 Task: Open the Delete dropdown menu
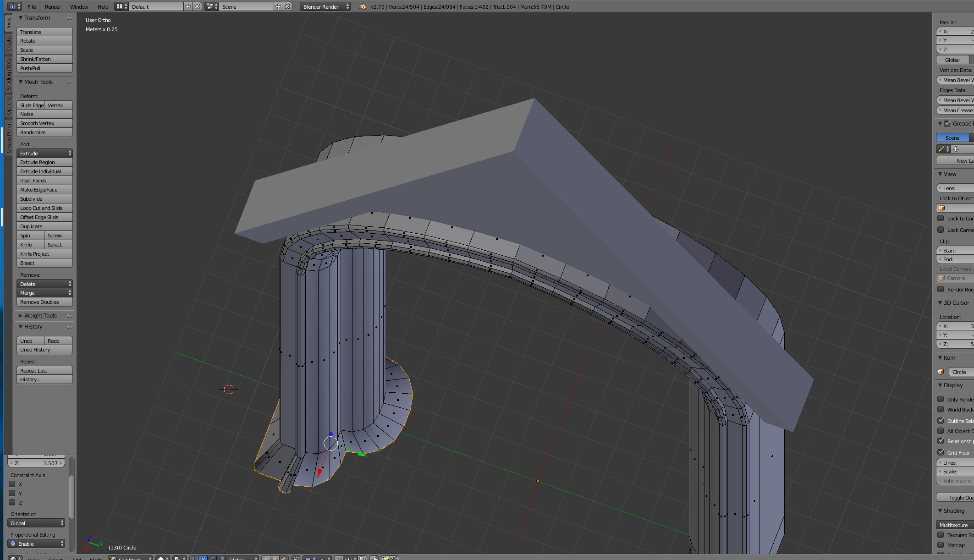(44, 284)
